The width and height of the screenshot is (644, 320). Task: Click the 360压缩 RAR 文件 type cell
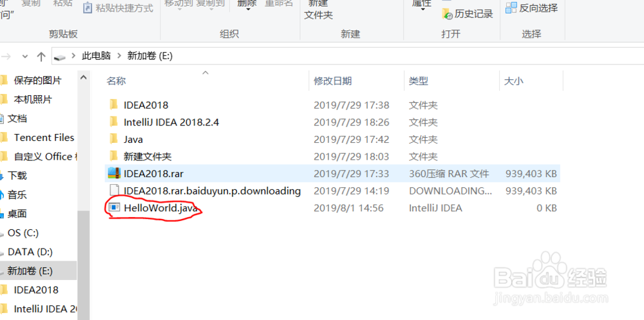click(x=449, y=174)
